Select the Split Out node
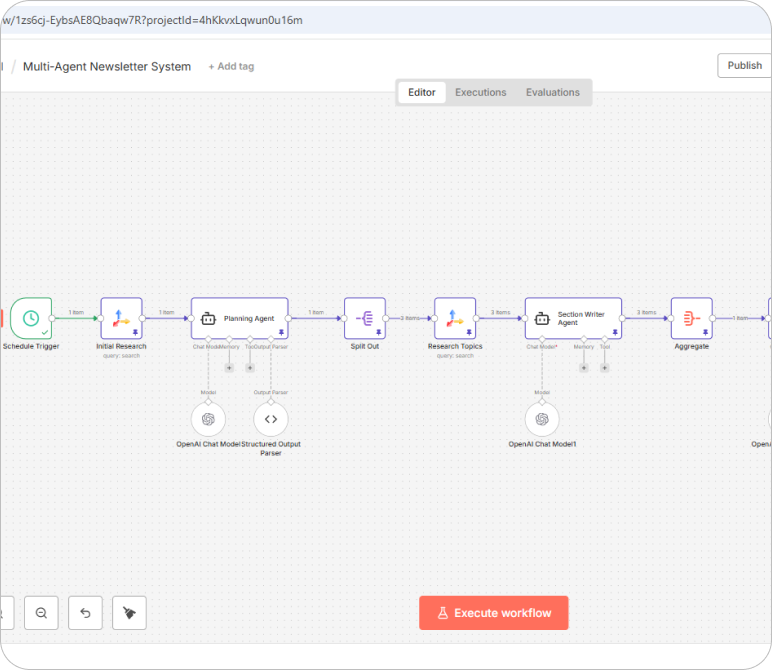The height and width of the screenshot is (670, 772). (x=364, y=318)
